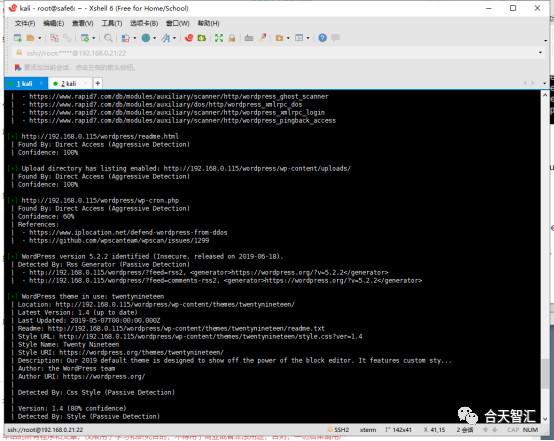
Task: Click the New Session toolbar icon
Action: click(18, 38)
